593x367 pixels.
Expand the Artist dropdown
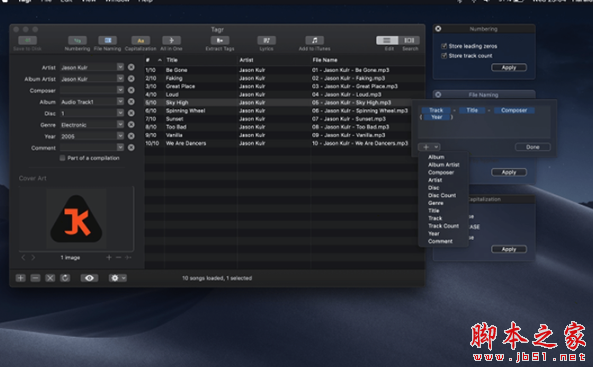[120, 67]
